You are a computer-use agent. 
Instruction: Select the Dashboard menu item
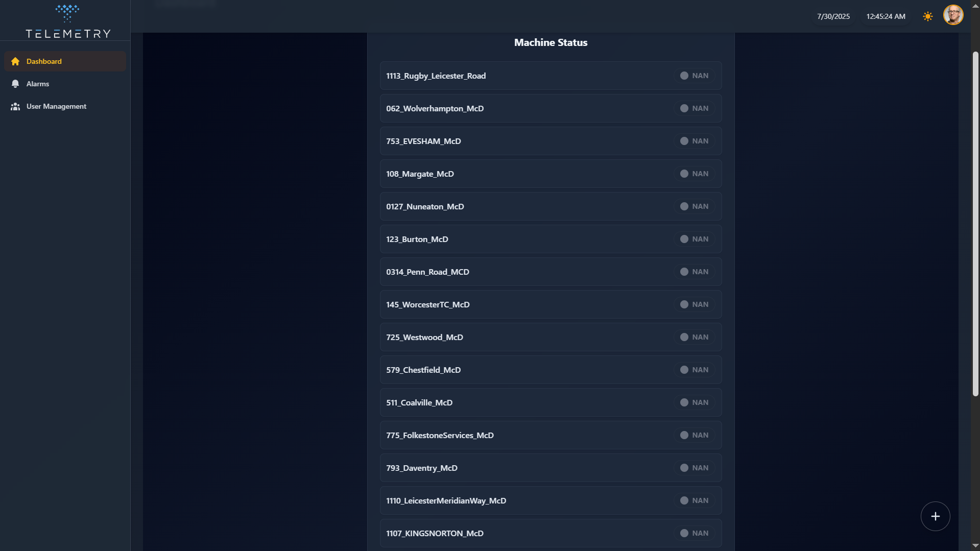tap(44, 61)
